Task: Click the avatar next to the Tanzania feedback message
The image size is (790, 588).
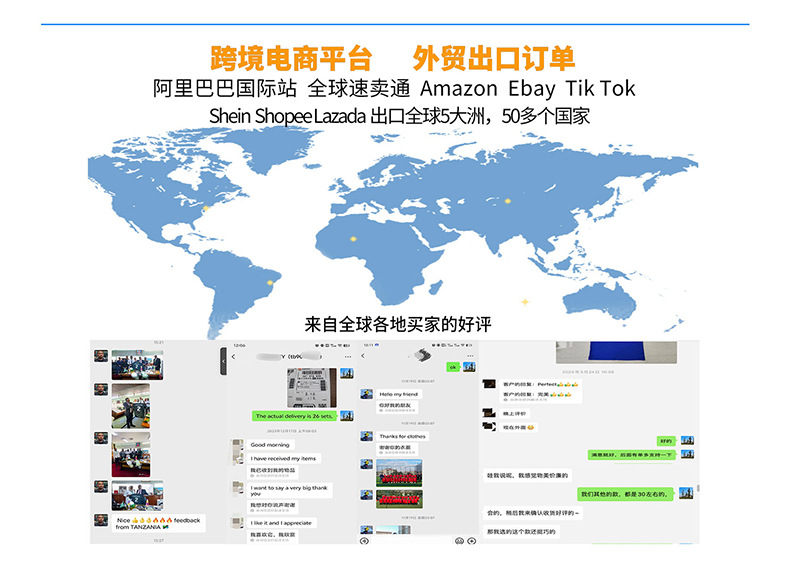Action: (101, 520)
